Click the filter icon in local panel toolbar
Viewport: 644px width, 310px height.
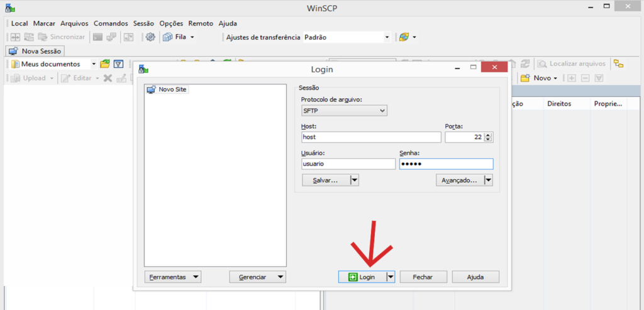pos(118,64)
